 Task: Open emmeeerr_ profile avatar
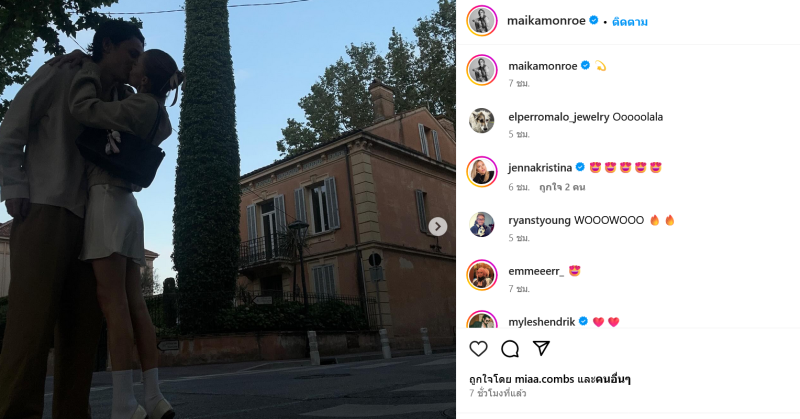point(482,275)
